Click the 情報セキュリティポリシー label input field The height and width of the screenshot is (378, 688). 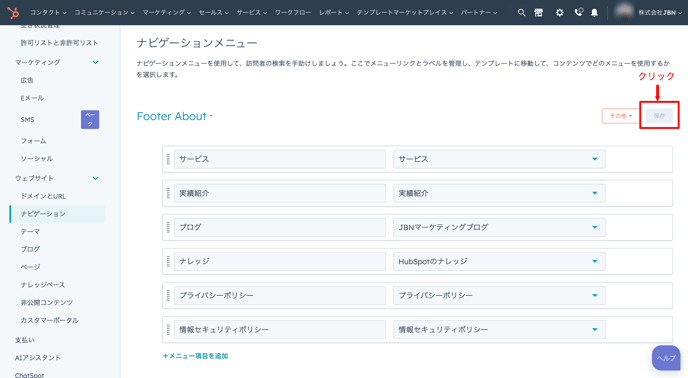pos(280,329)
